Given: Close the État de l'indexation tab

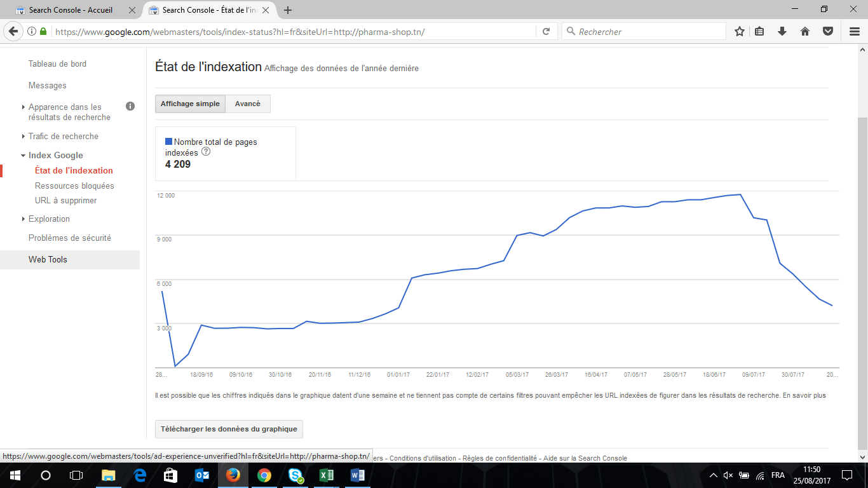Looking at the screenshot, I should pos(265,10).
